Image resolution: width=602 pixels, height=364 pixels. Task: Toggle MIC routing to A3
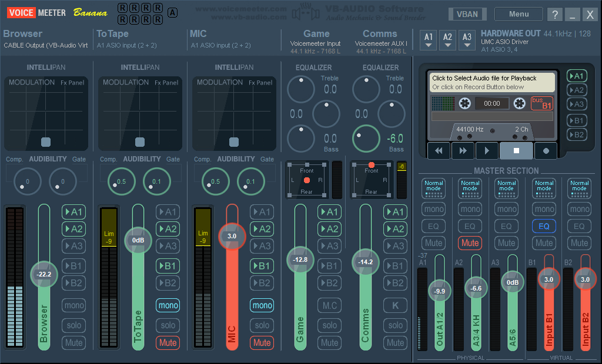click(x=262, y=246)
